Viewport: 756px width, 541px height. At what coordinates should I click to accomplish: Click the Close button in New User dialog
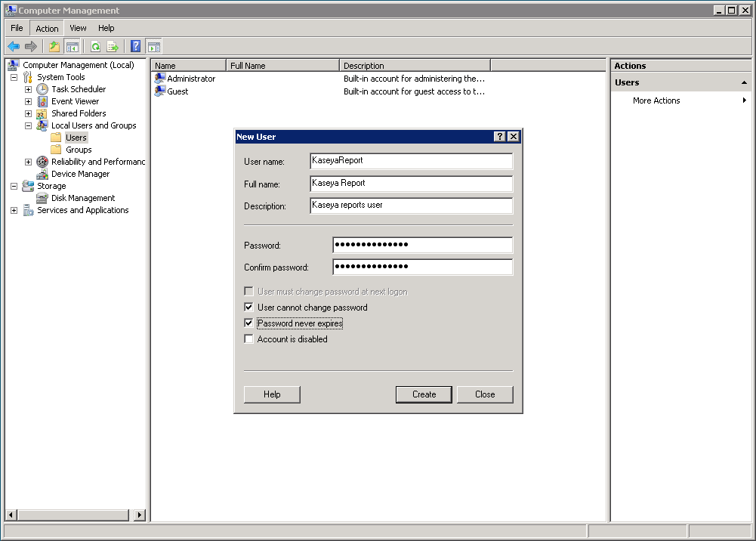click(485, 394)
